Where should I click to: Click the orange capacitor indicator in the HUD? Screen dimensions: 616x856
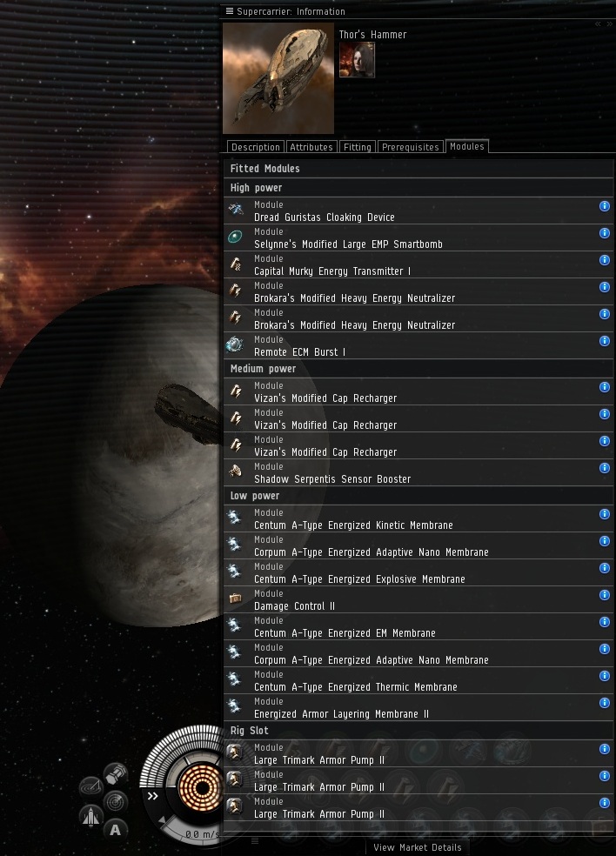point(201,788)
